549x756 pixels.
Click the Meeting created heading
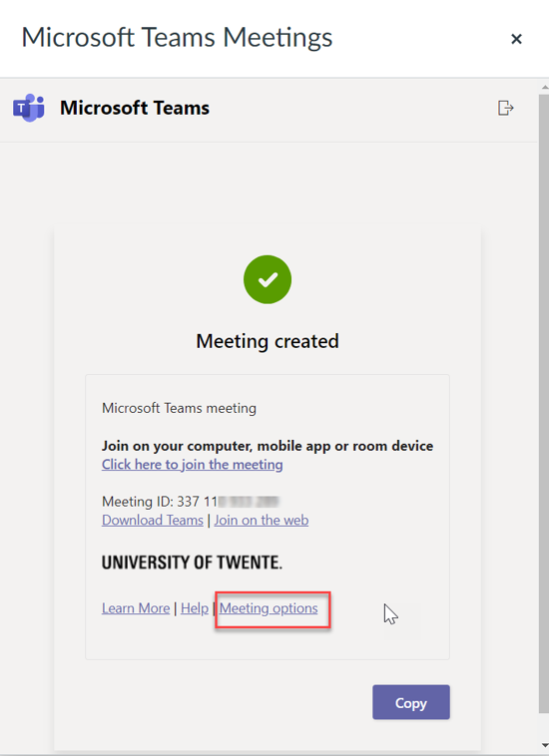pyautogui.click(x=268, y=341)
